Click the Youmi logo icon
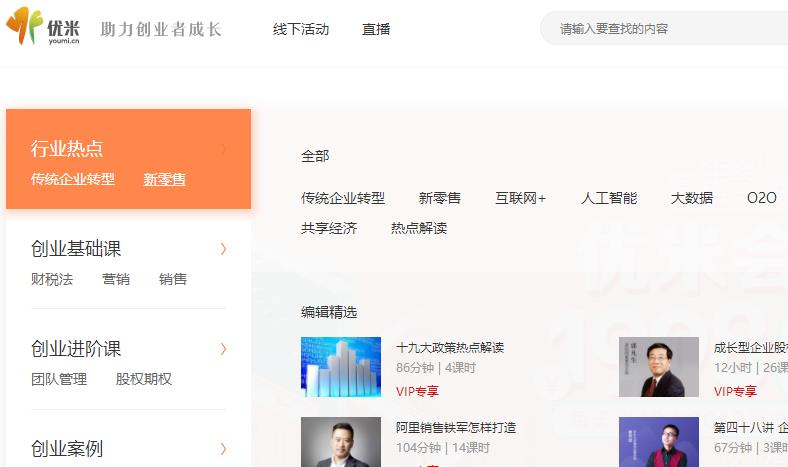This screenshot has width=788, height=467. click(43, 26)
